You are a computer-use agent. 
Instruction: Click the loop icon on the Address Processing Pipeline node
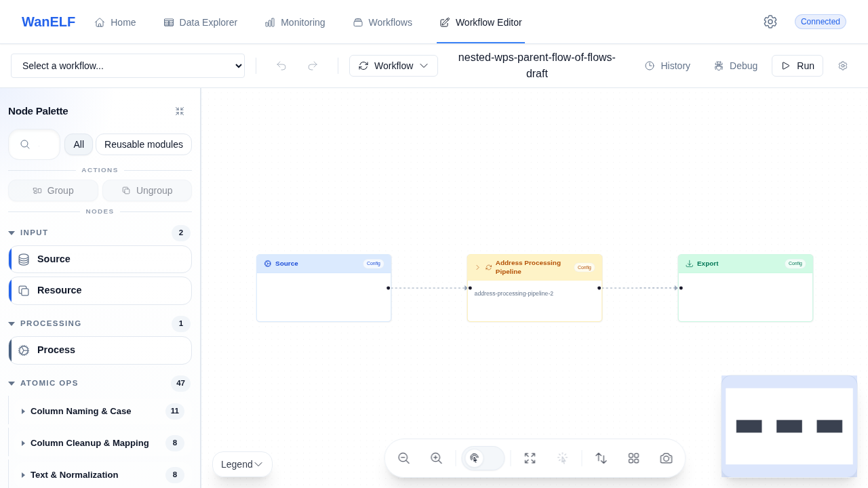point(489,267)
